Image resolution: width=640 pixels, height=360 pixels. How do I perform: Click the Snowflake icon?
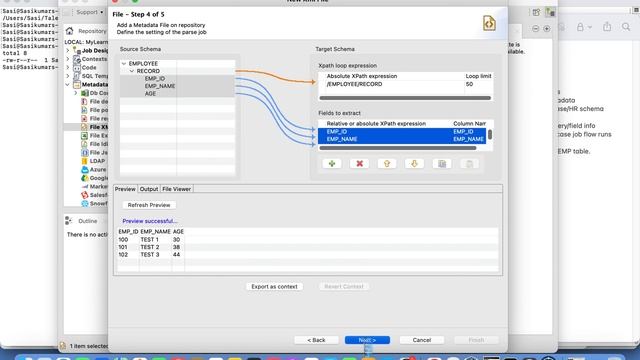coord(84,203)
